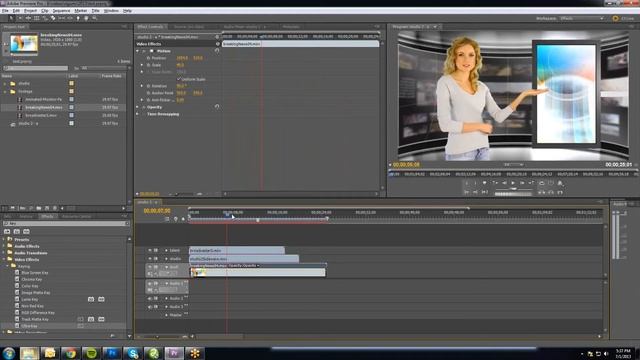Click the Program Monitor current timecode
This screenshot has width=640, height=360.
tap(406, 164)
